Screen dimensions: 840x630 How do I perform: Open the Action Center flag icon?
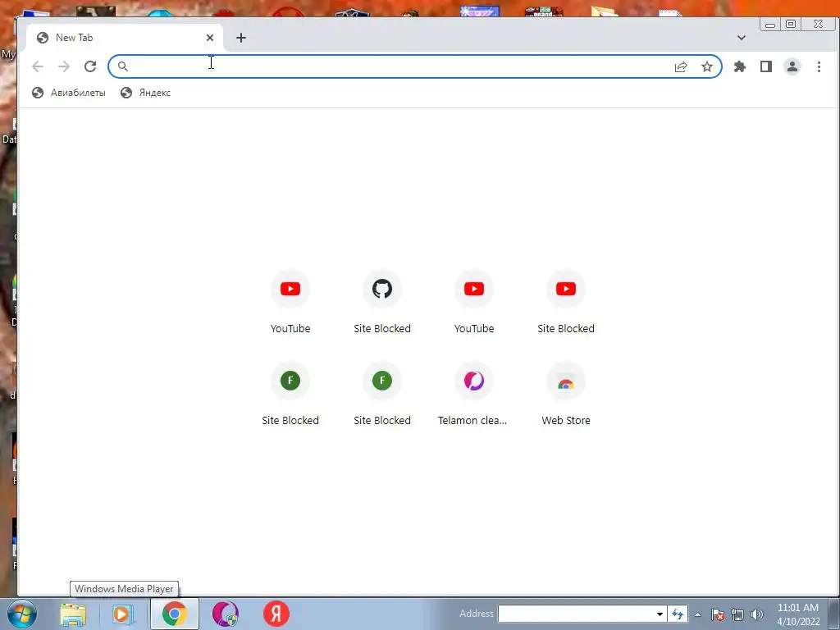(x=718, y=614)
